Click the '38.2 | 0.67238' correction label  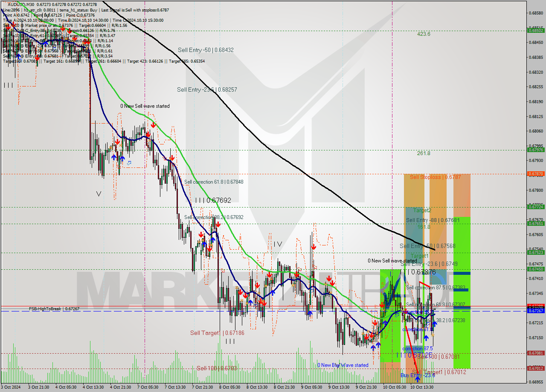pos(450,320)
